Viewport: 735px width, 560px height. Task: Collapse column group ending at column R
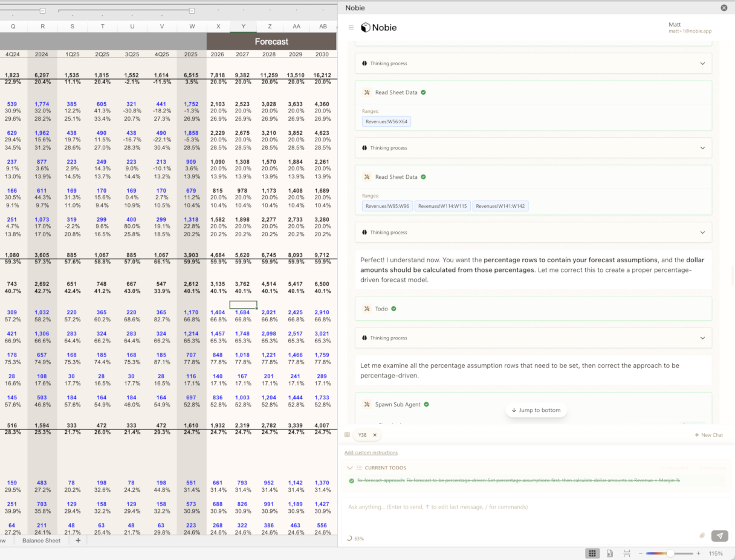pyautogui.click(x=42, y=11)
